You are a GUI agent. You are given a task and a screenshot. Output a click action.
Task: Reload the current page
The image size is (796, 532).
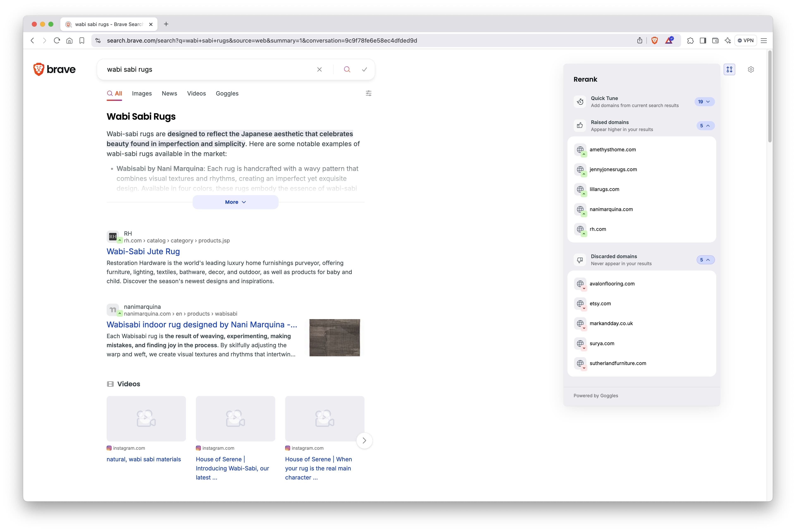pyautogui.click(x=57, y=41)
